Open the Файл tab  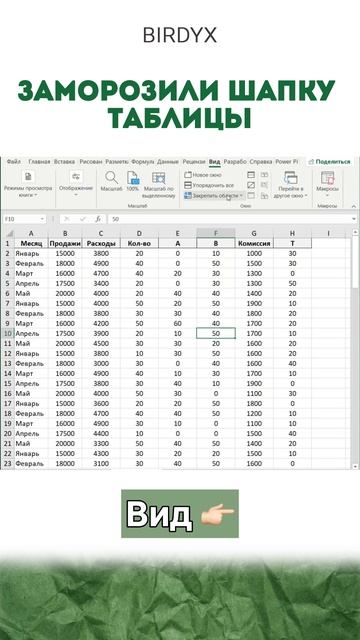[x=13, y=162]
